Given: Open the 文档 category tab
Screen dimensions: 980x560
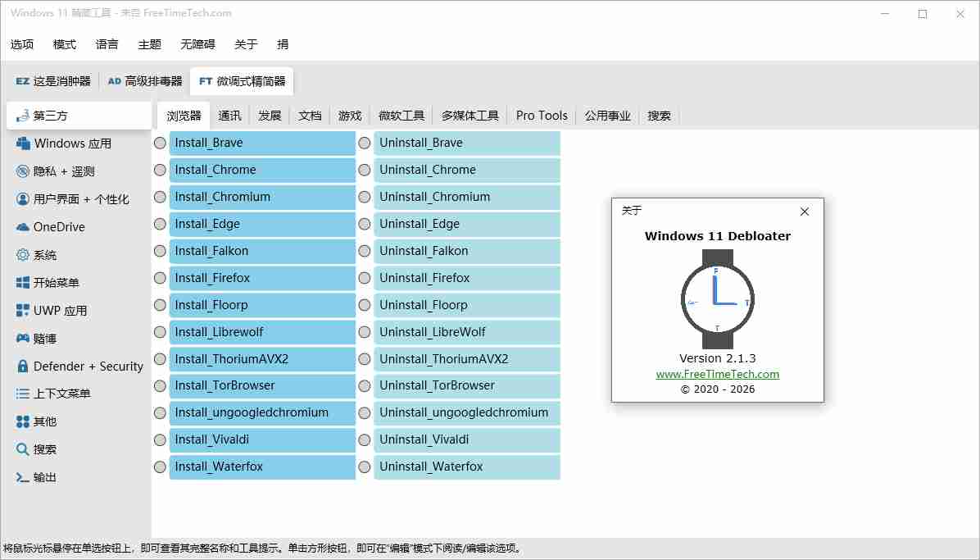Looking at the screenshot, I should [x=310, y=116].
